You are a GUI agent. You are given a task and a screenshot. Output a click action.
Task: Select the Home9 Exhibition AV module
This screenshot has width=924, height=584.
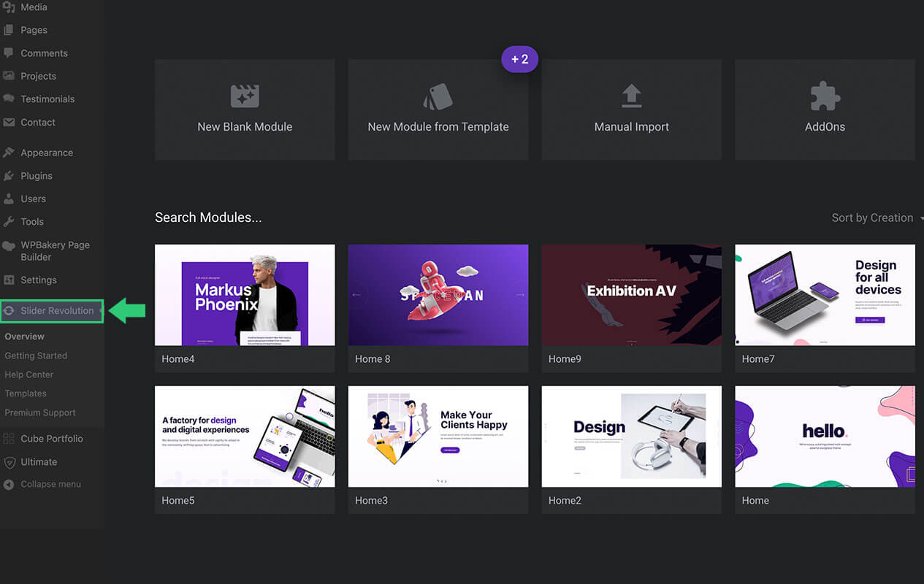click(x=631, y=295)
